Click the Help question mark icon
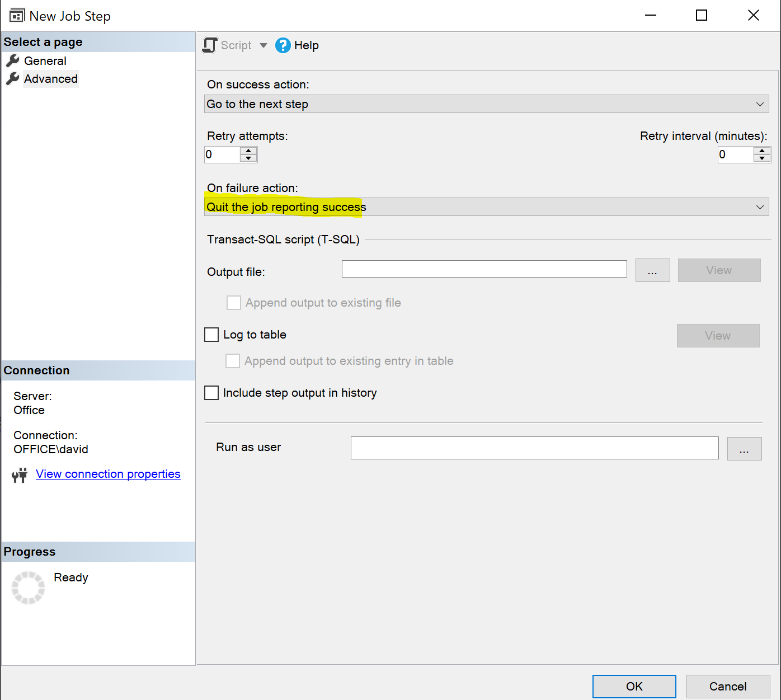The image size is (781, 700). tap(283, 45)
